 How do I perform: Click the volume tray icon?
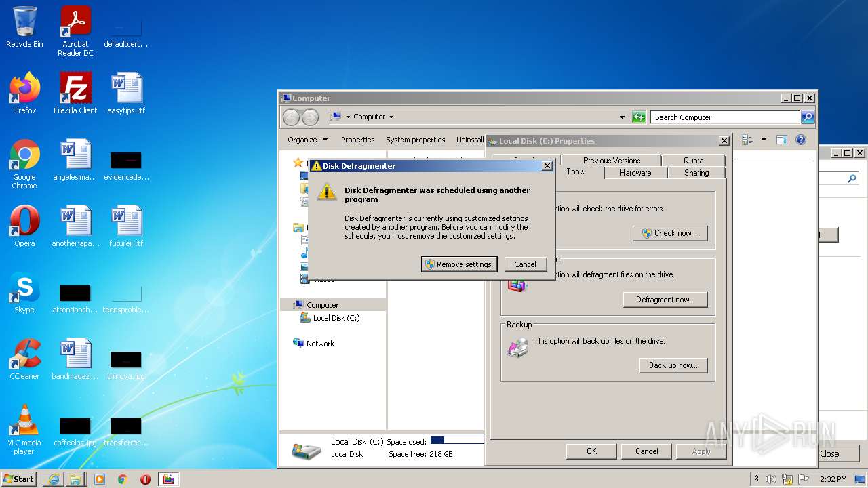point(771,479)
